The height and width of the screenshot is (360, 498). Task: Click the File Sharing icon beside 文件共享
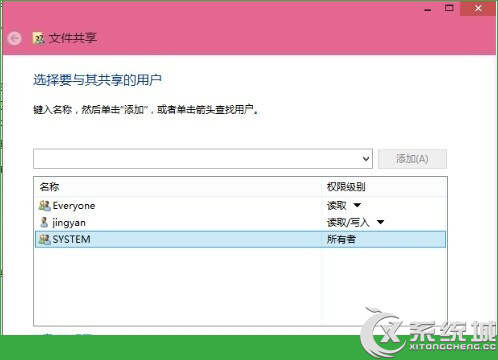38,38
